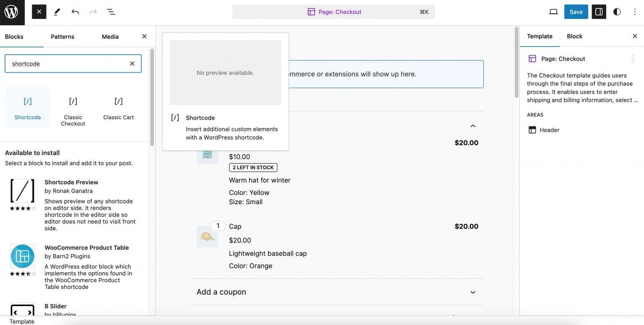Insert the Shortcode block
Viewport: 644px width, 325px height.
27,107
